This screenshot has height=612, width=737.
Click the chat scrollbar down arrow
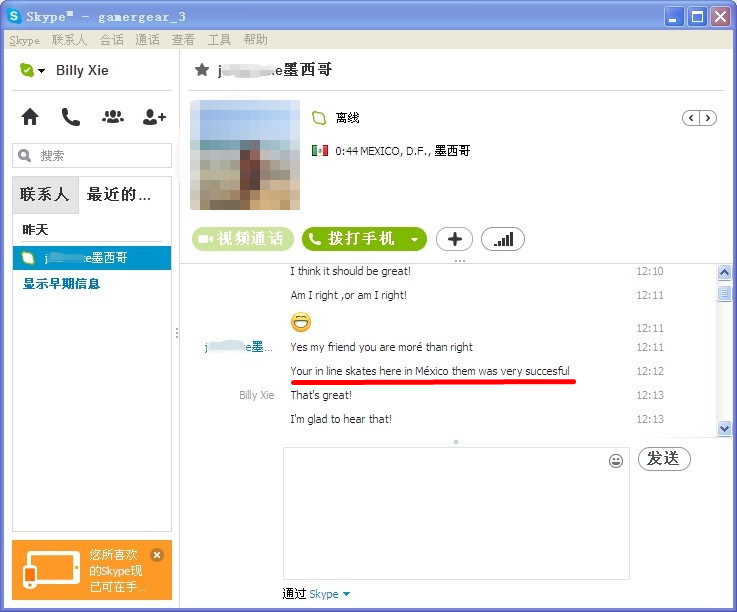click(724, 429)
